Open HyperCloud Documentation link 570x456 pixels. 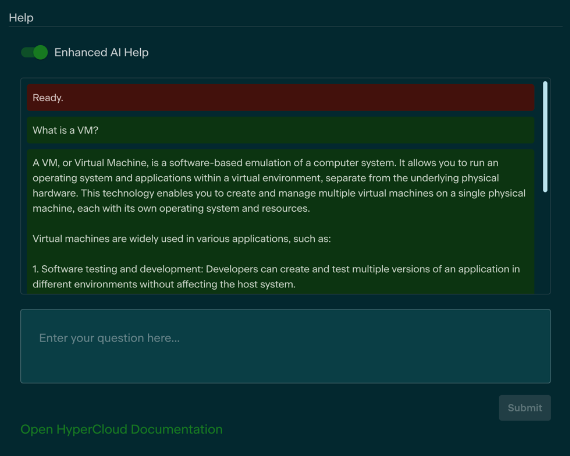[x=121, y=429]
